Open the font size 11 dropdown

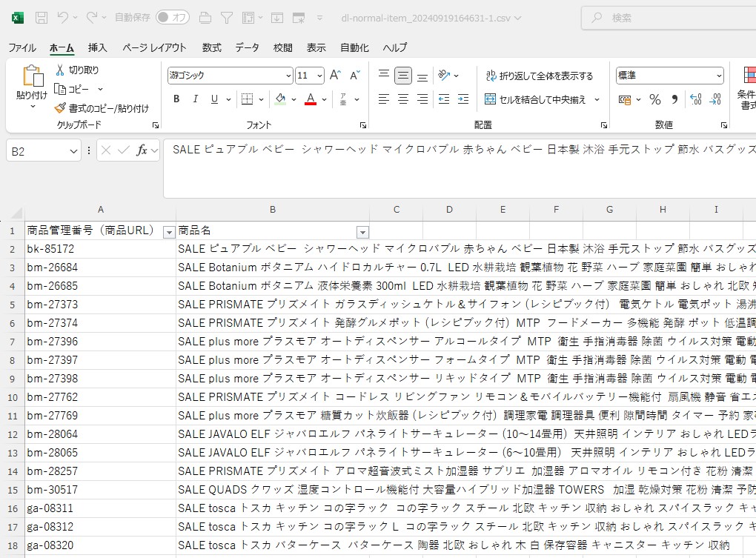click(319, 76)
